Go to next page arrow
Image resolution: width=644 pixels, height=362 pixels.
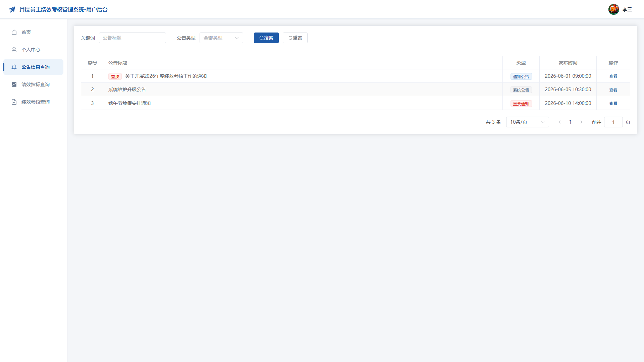click(581, 122)
